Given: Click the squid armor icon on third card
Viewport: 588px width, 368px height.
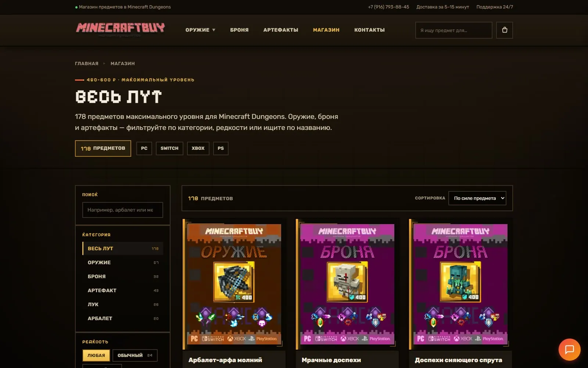Looking at the screenshot, I should pyautogui.click(x=460, y=282).
